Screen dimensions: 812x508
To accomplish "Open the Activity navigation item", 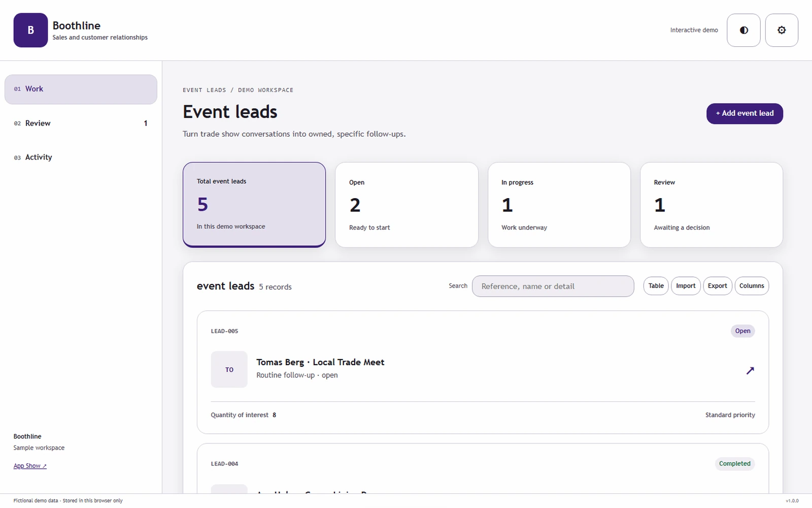I will click(81, 157).
